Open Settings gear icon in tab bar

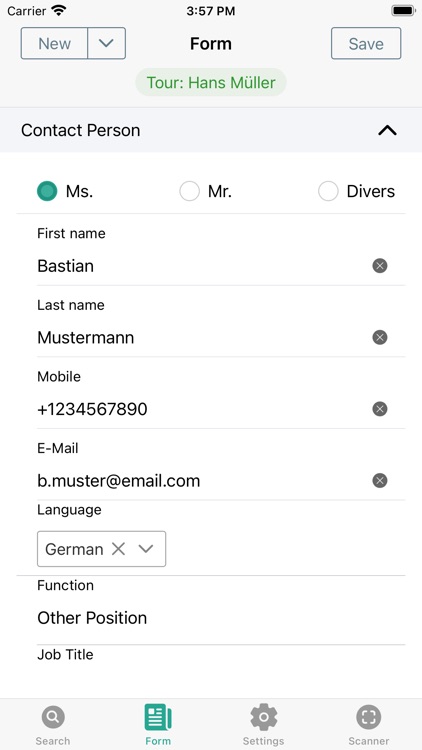click(x=264, y=717)
